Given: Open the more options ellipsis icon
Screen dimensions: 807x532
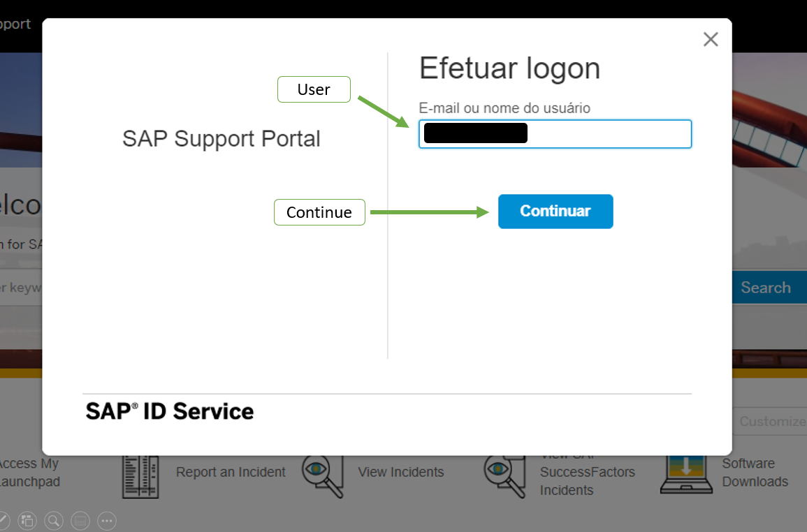Looking at the screenshot, I should click(106, 521).
